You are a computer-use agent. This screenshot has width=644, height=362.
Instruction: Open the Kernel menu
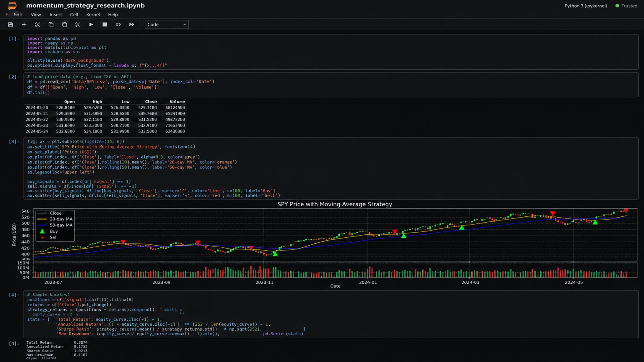[93, 15]
